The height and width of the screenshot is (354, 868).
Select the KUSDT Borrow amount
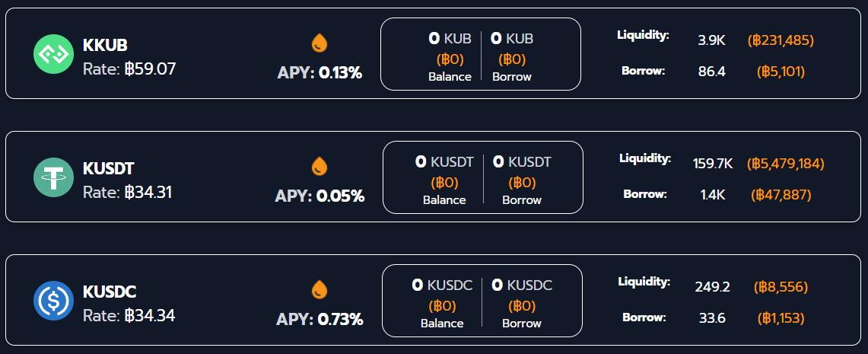coord(522,161)
